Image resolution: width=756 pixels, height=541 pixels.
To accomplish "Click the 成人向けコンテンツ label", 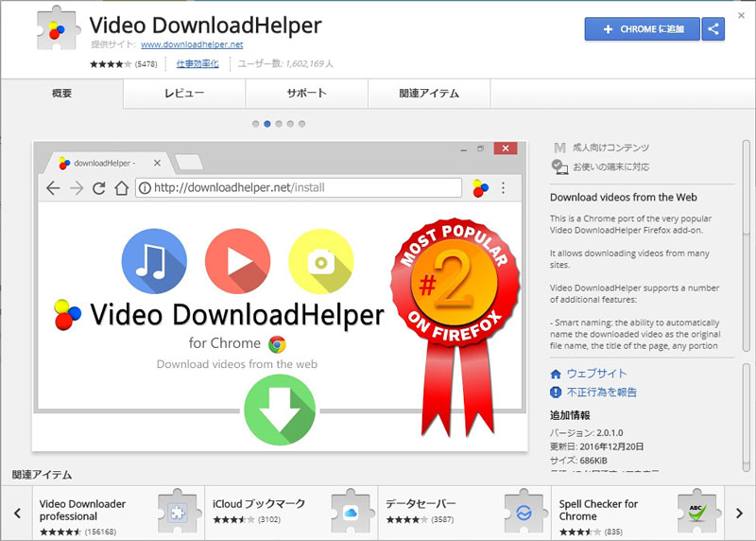I will coord(610,148).
